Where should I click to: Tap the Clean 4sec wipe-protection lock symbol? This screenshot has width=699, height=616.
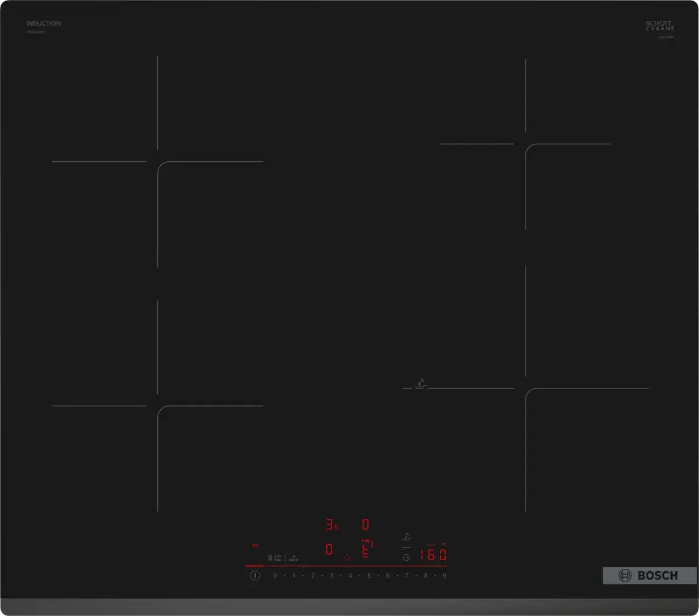tap(276, 557)
